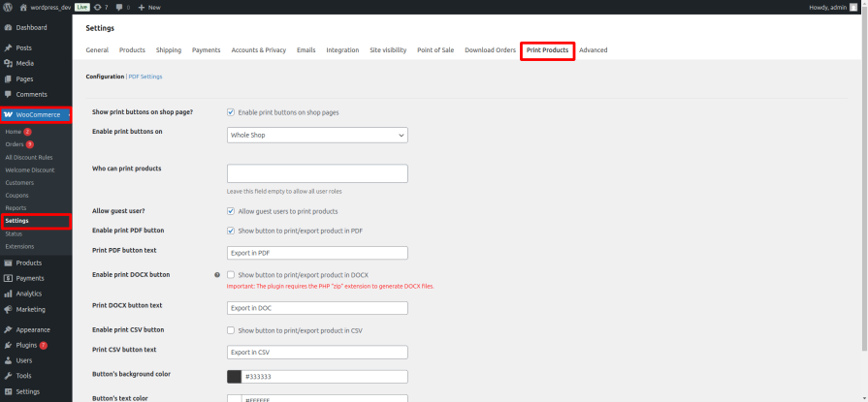Screen dimensions: 868x402
Task: Open the comments bubble icon in admin bar
Action: tap(119, 7)
